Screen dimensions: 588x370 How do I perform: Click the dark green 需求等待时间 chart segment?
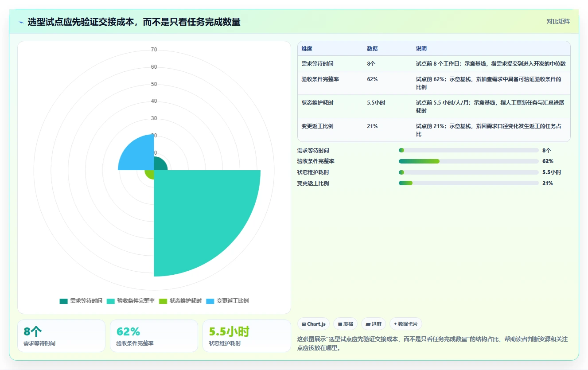pos(159,164)
